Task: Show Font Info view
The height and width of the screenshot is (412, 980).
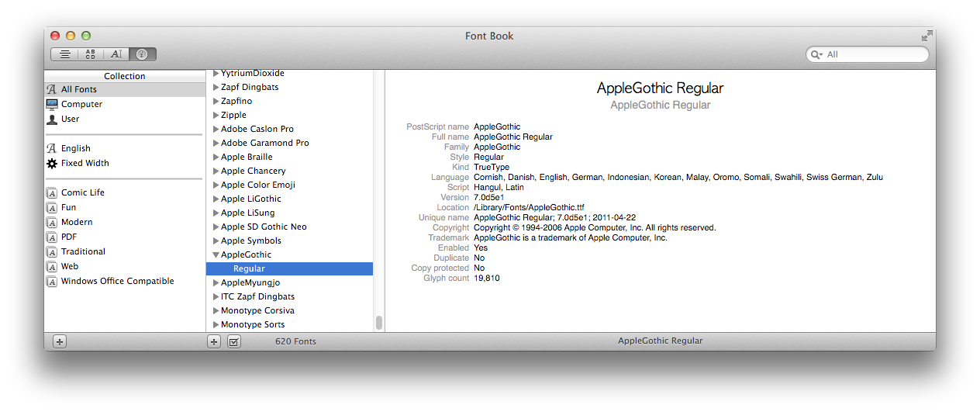Action: 143,54
